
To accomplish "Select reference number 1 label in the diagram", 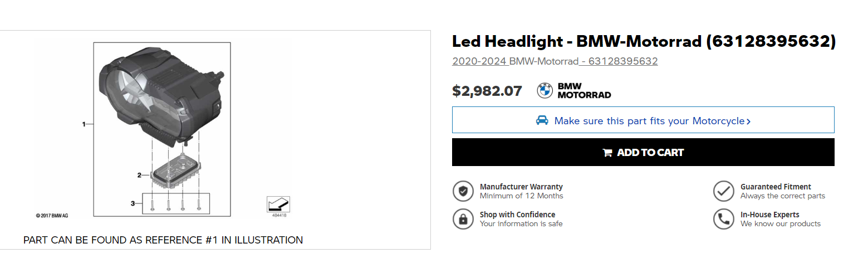I will click(x=84, y=124).
